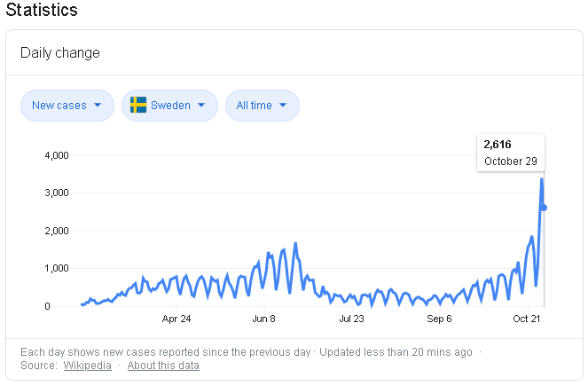Click the October 29 data point dot
This screenshot has height=386, width=588.
(544, 208)
